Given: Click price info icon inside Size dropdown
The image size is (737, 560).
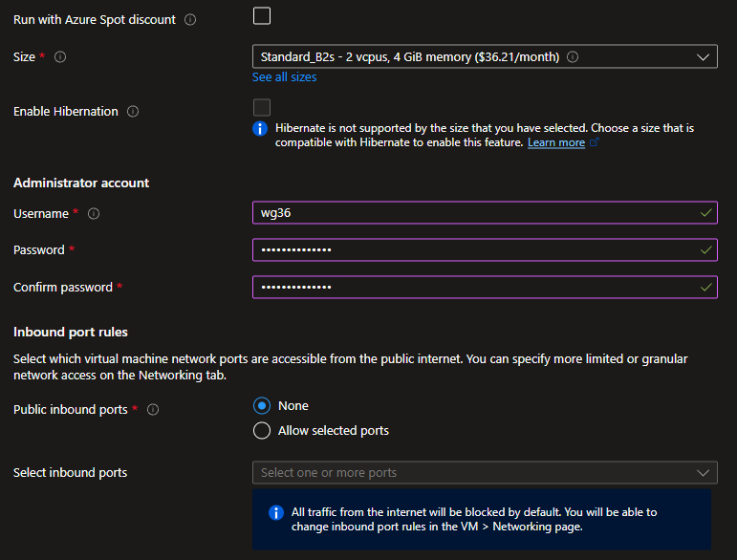Looking at the screenshot, I should click(573, 57).
